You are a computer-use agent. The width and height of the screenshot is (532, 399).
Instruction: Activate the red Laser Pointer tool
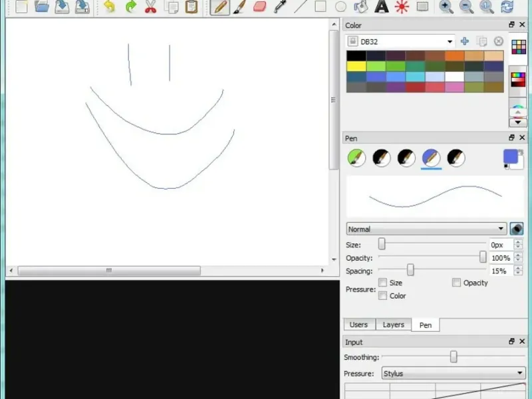tap(402, 7)
